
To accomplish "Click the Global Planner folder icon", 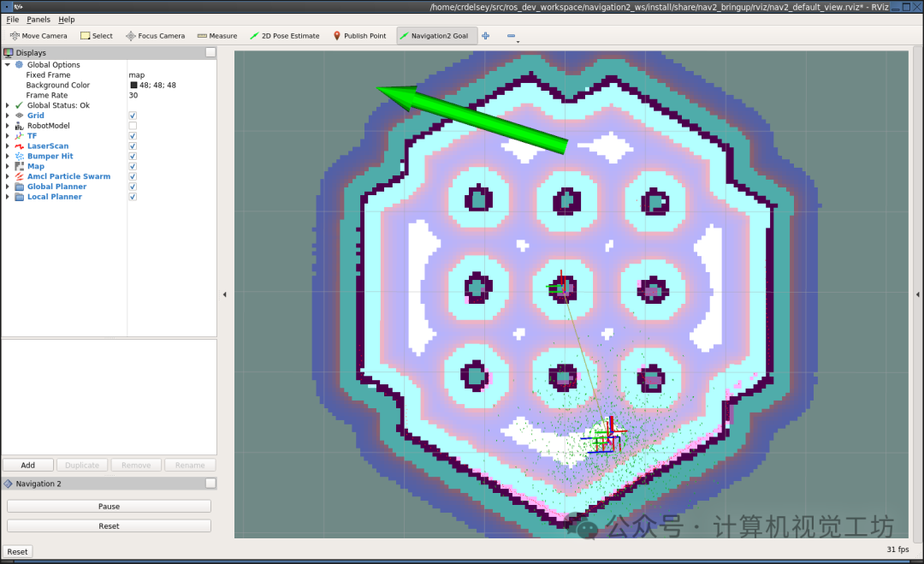I will coord(20,187).
